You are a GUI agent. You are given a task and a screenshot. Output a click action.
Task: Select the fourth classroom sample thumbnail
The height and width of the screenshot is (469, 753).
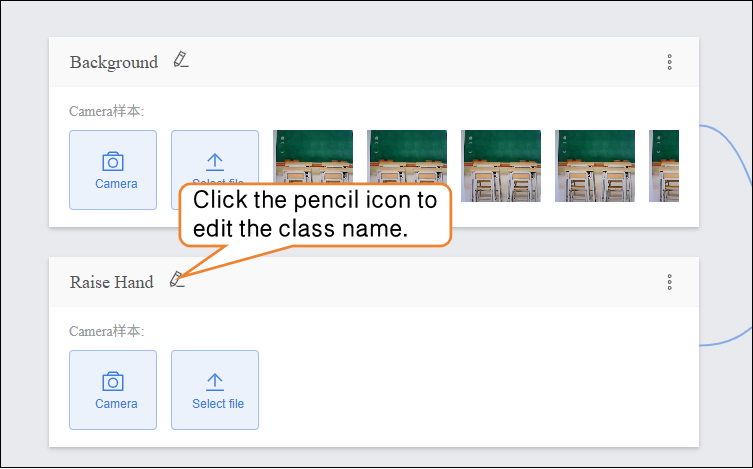click(x=595, y=166)
